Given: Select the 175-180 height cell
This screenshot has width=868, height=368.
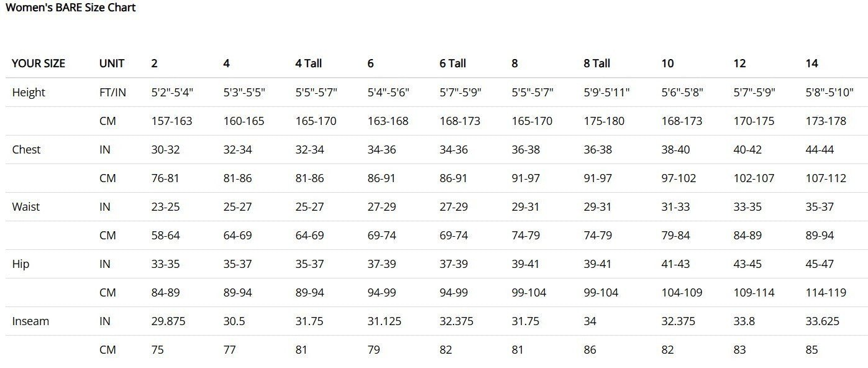Looking at the screenshot, I should click(x=604, y=121).
